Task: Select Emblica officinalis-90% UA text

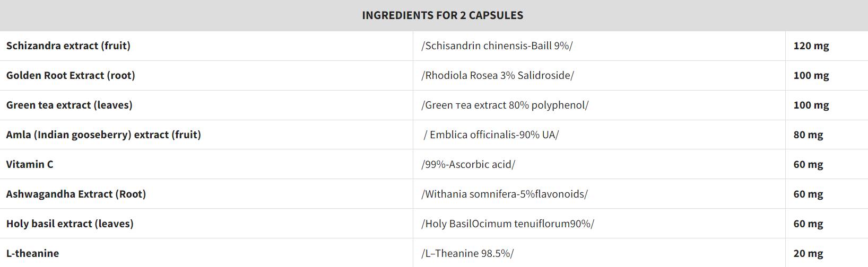Action: (x=491, y=135)
